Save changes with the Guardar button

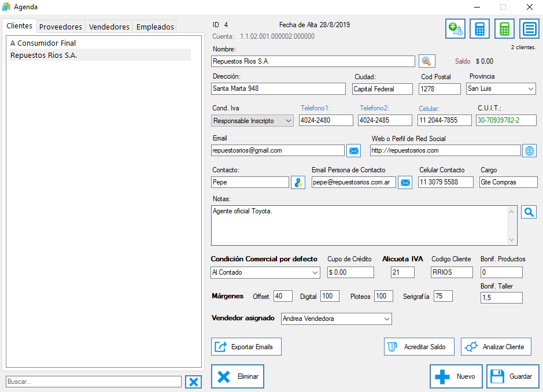(x=513, y=376)
